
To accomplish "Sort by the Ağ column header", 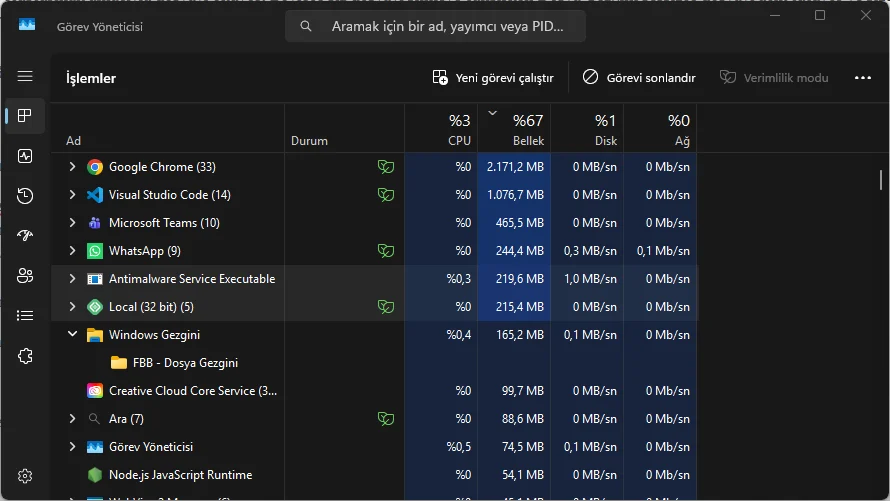I will (660, 128).
